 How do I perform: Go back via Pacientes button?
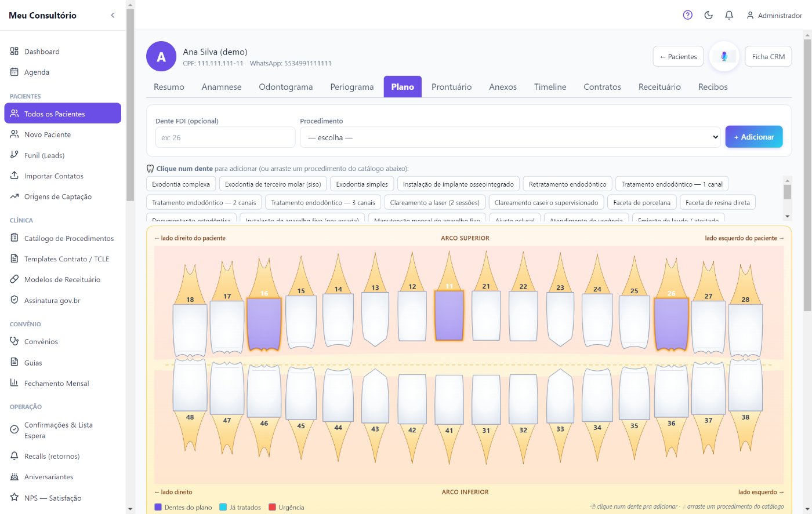coord(678,57)
